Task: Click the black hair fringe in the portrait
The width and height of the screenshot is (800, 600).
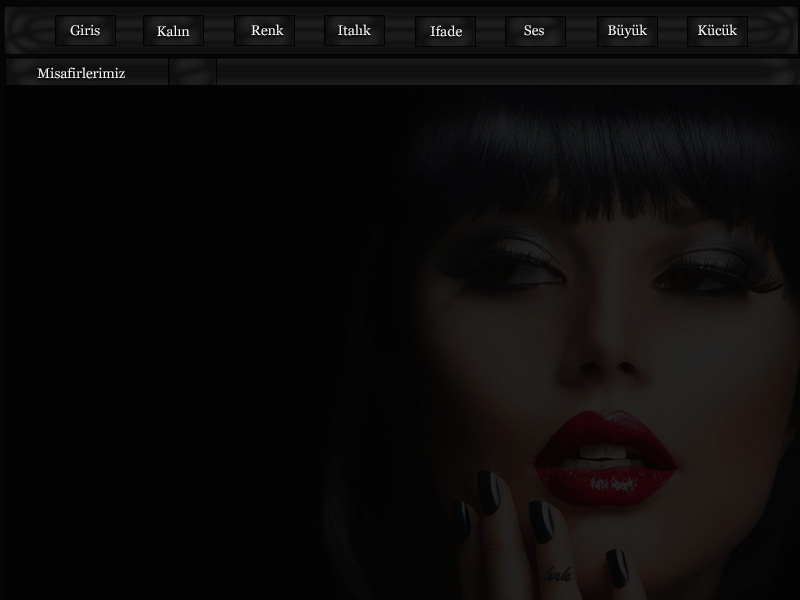Action: [x=600, y=170]
